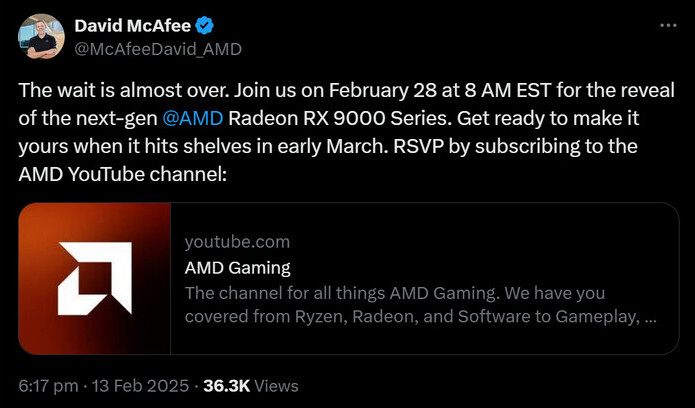Click the David McAfee display name
The height and width of the screenshot is (408, 695).
(133, 26)
